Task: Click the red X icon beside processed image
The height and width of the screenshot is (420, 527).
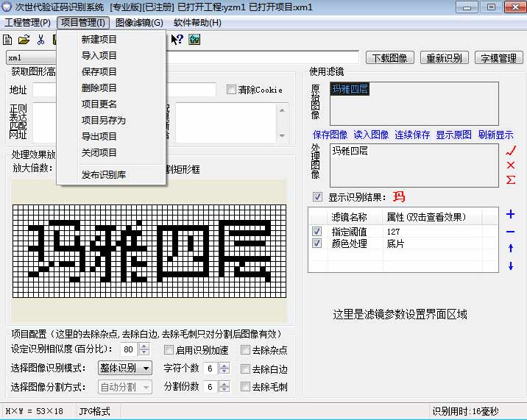Action: 511,165
